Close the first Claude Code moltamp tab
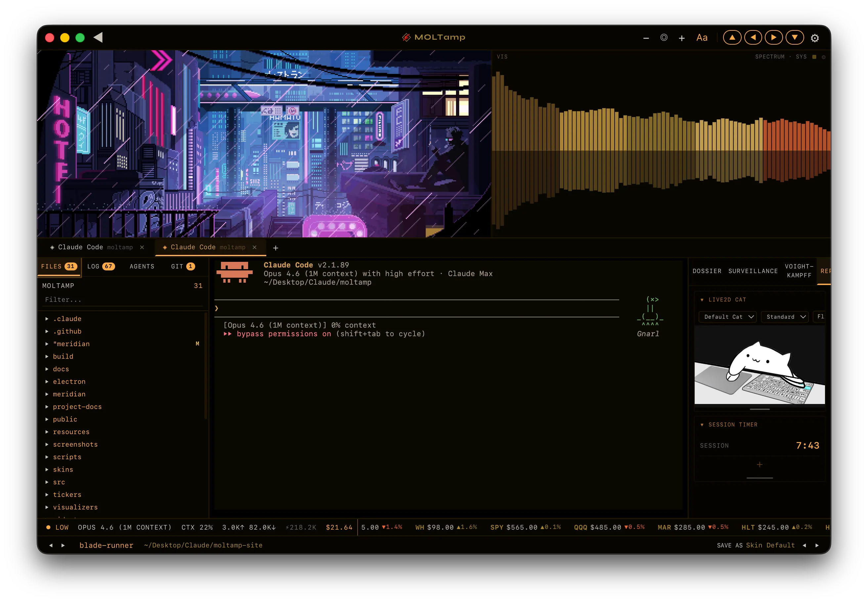 pos(142,247)
